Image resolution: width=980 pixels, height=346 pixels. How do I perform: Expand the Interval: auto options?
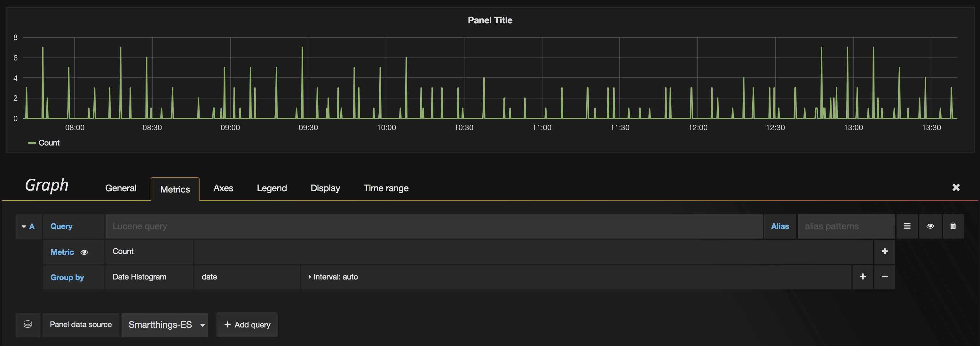333,277
